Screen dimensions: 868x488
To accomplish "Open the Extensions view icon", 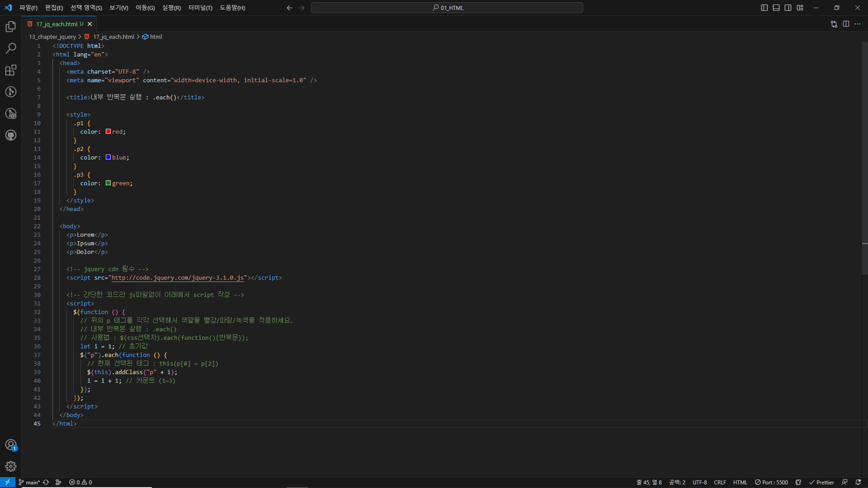I will [11, 70].
